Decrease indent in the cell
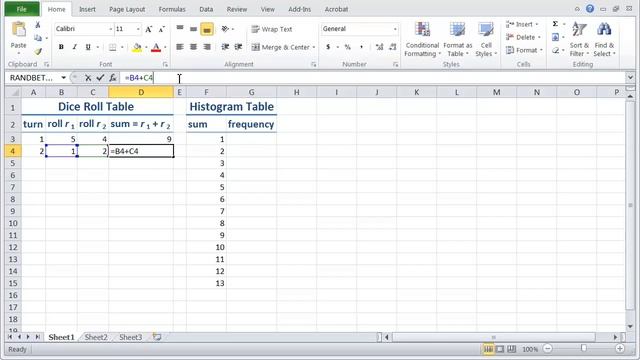This screenshot has width=640, height=360. tap(225, 47)
